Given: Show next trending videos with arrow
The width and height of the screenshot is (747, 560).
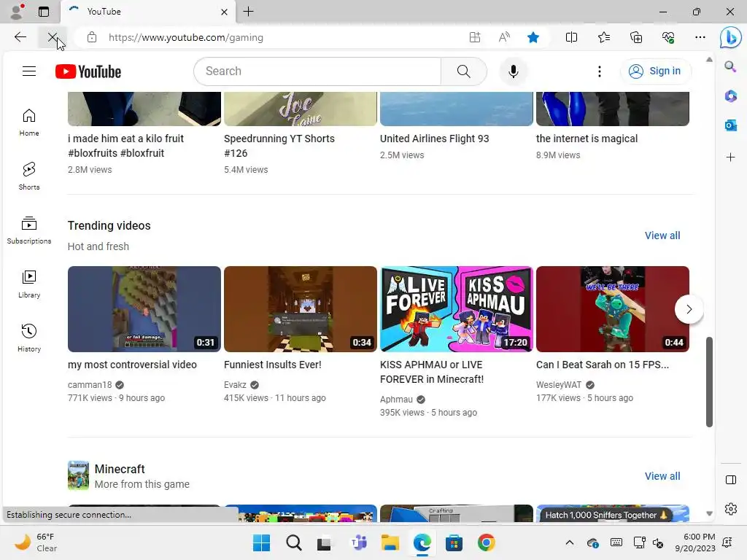Looking at the screenshot, I should [x=689, y=309].
